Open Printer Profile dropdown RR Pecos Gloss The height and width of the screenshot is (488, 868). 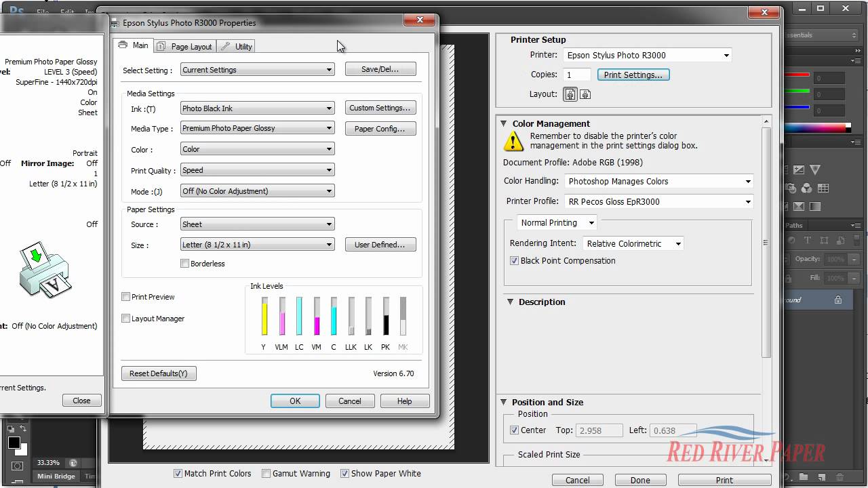[x=659, y=201]
